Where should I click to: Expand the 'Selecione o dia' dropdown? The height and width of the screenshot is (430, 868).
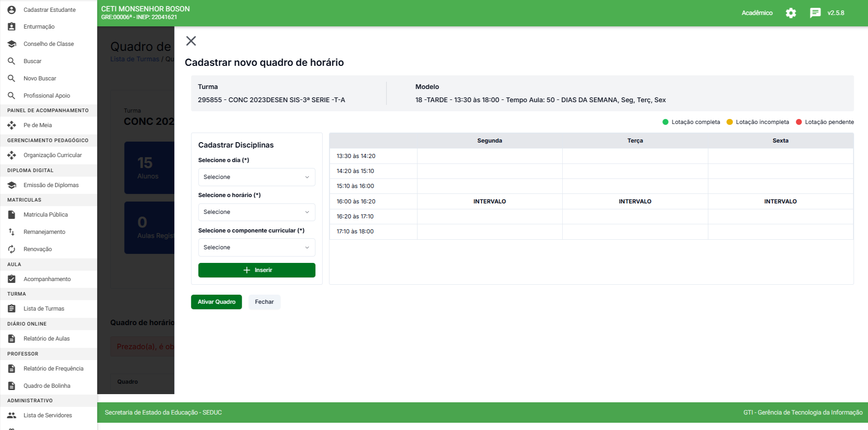256,177
